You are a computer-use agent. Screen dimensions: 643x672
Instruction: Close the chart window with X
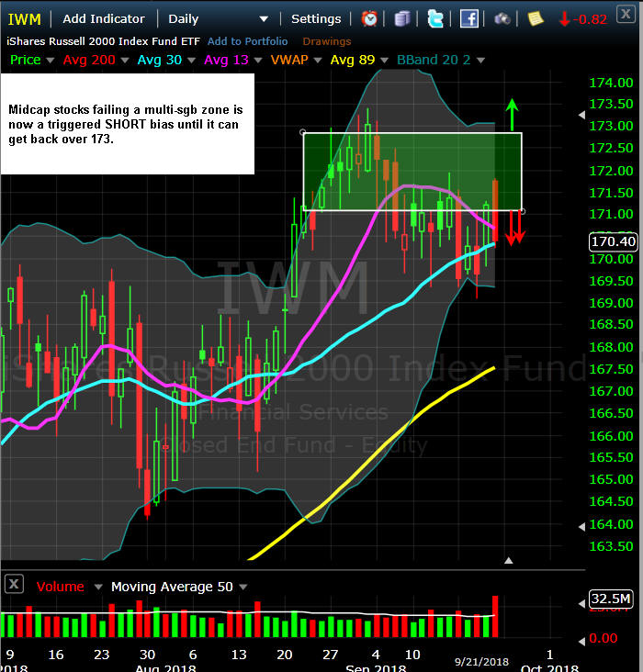tap(626, 14)
